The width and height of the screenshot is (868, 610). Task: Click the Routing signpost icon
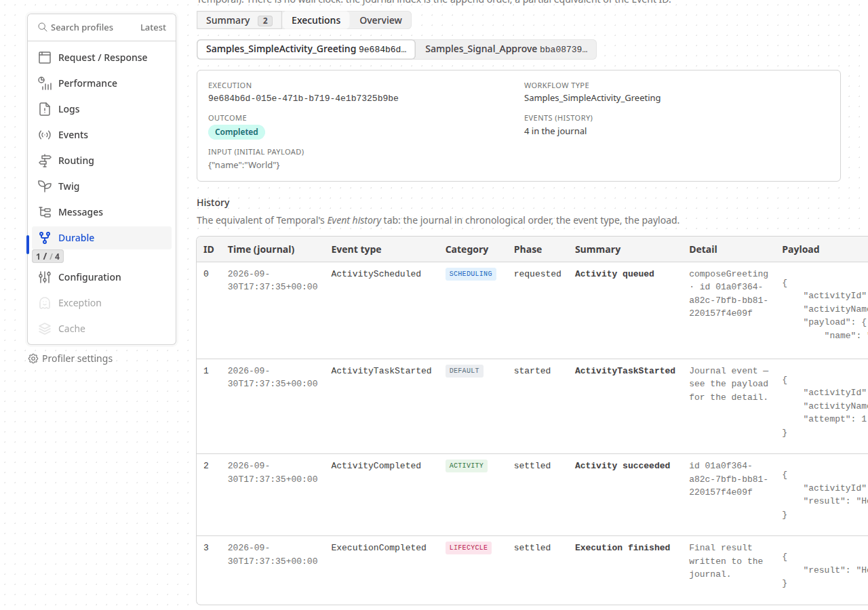click(x=45, y=161)
